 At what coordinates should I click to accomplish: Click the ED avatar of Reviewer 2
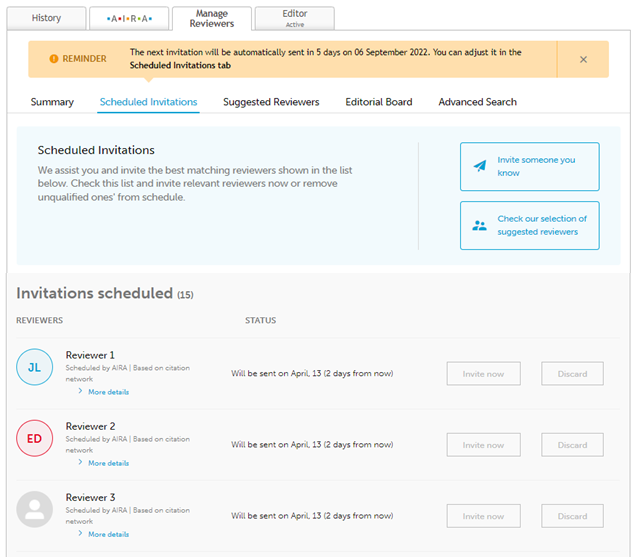(34, 438)
